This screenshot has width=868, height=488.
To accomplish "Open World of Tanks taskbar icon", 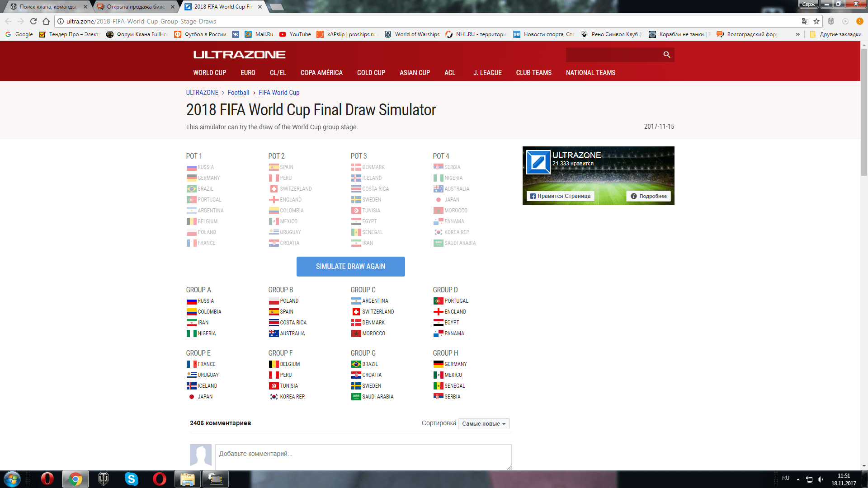I will (104, 479).
